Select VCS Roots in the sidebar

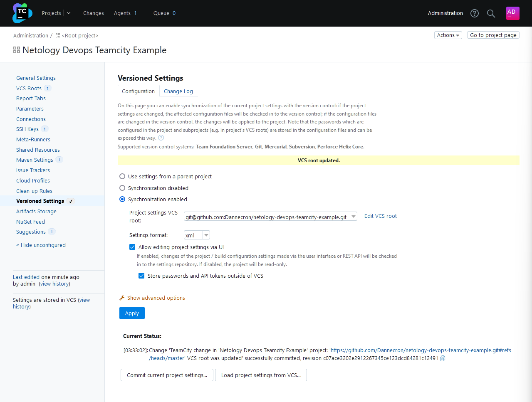coord(29,88)
